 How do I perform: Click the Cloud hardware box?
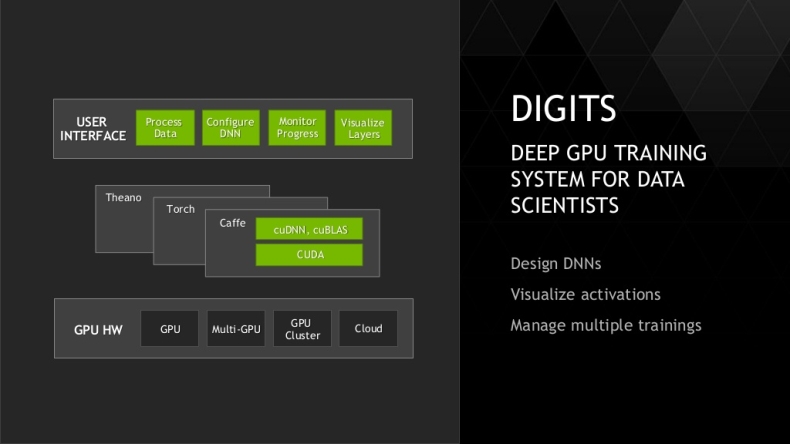click(x=368, y=329)
